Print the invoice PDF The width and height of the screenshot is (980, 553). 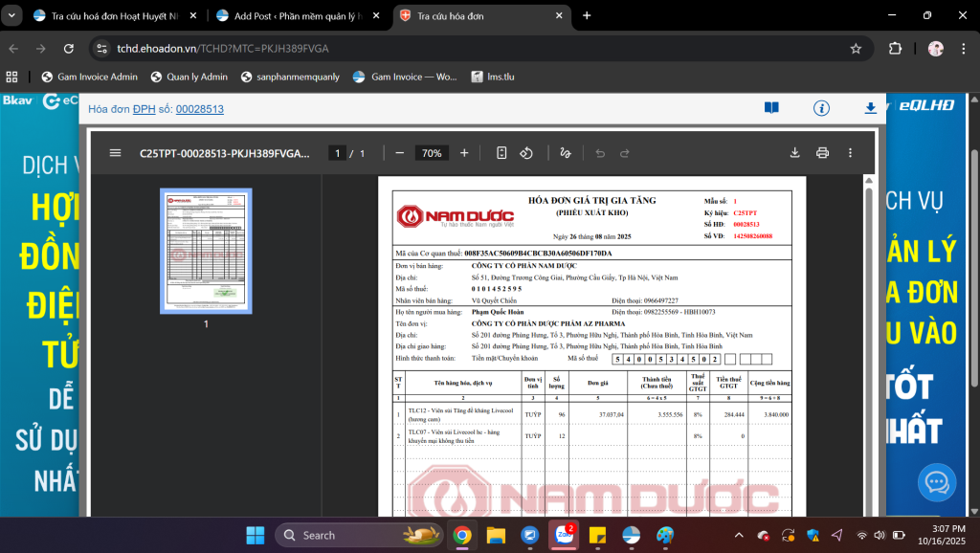click(x=822, y=153)
